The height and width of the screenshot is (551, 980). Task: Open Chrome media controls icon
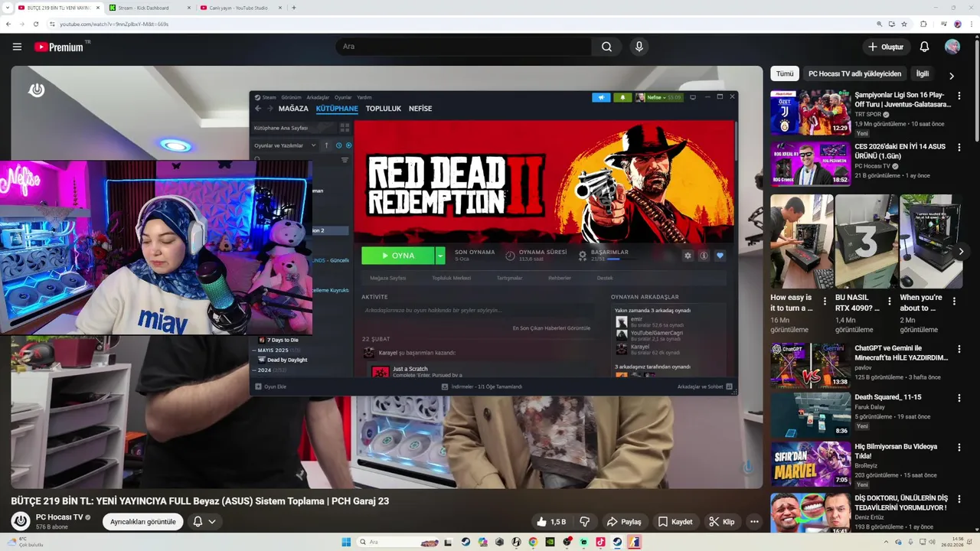tap(943, 24)
